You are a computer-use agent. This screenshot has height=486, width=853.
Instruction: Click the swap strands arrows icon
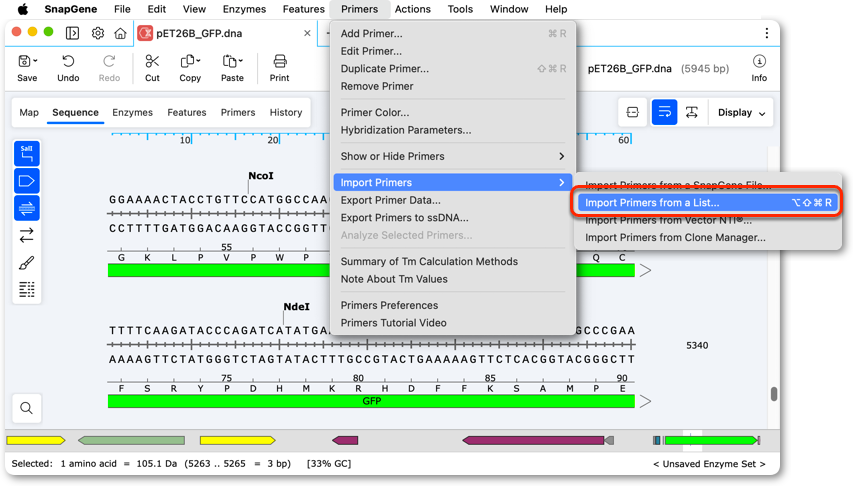[x=27, y=235]
